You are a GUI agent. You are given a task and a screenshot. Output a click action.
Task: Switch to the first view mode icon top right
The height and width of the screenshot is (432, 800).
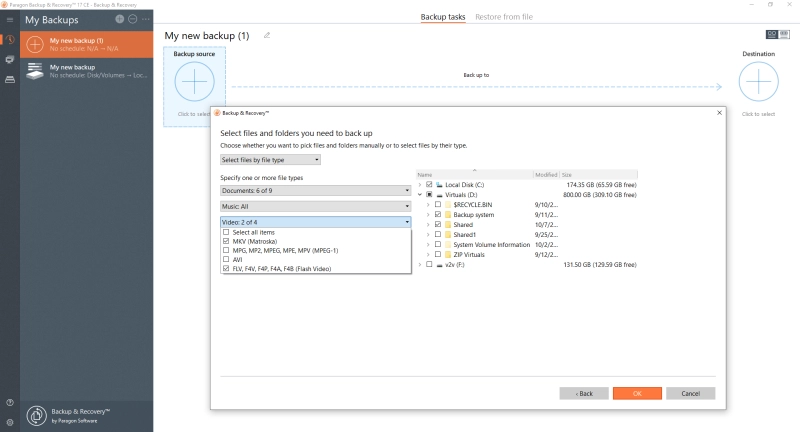coord(772,34)
